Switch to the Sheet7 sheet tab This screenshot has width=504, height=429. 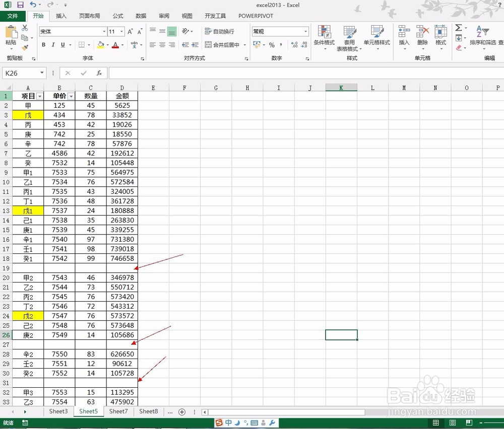pyautogui.click(x=118, y=411)
